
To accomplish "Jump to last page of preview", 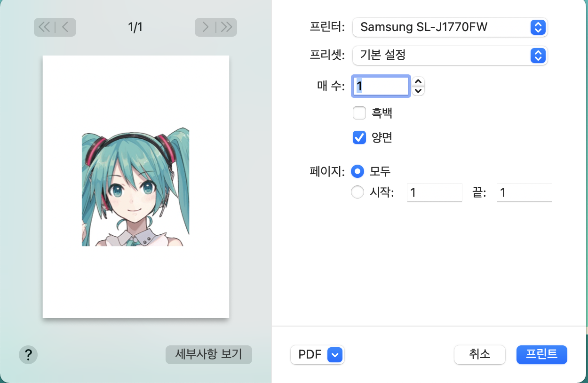I will 227,27.
